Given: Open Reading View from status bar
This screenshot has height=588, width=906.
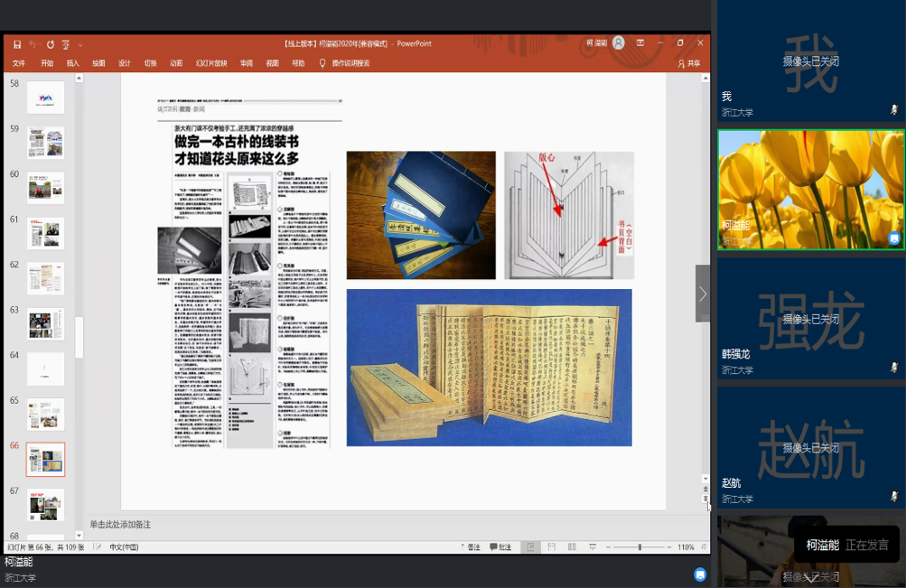Looking at the screenshot, I should 571,547.
